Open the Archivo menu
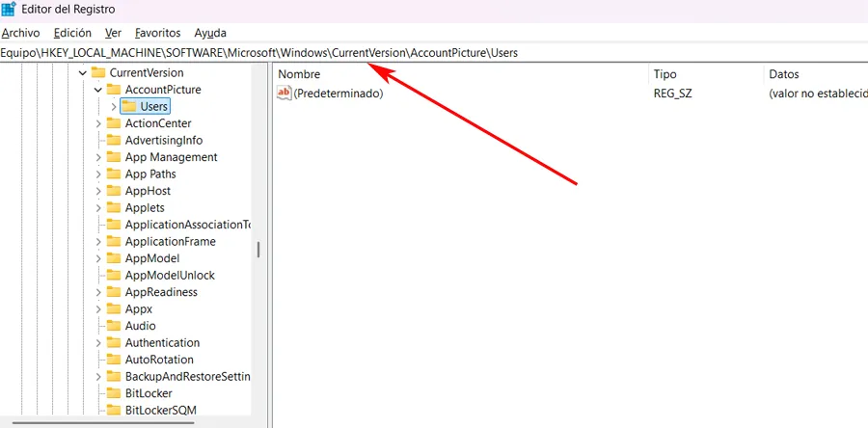Viewport: 868px width, 428px height. (20, 33)
